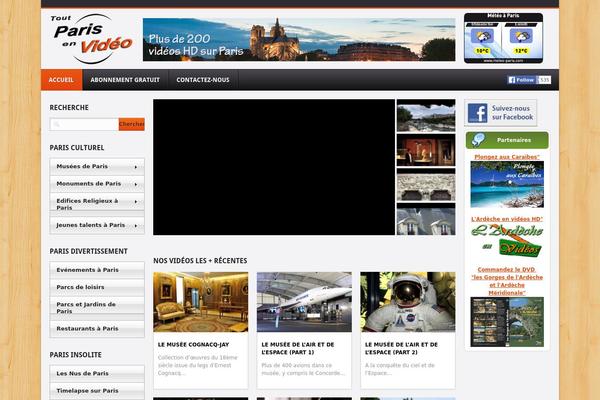
Task: Click the main black video player
Action: (274, 167)
